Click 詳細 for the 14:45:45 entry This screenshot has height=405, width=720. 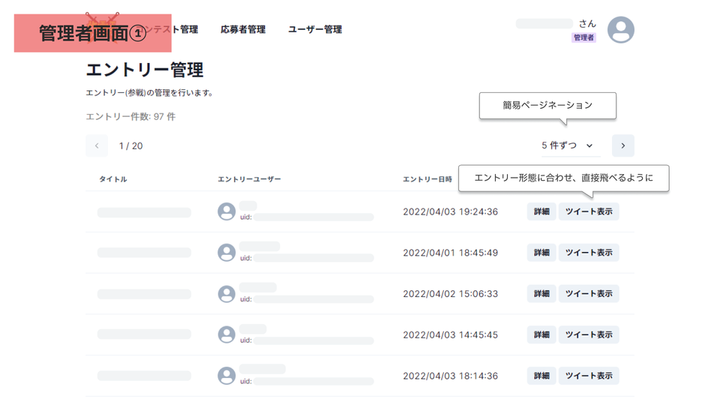(x=541, y=335)
